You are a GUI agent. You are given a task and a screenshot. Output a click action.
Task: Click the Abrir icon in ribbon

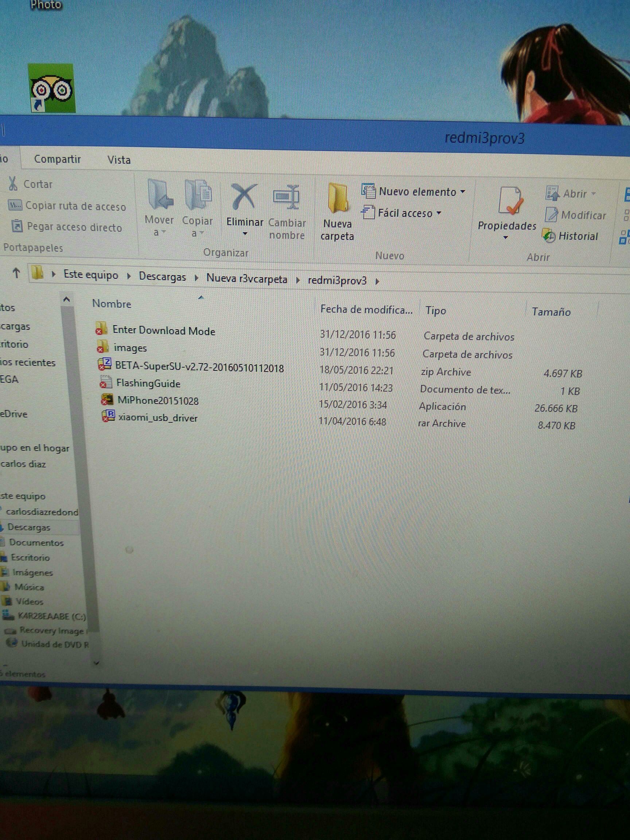click(552, 193)
